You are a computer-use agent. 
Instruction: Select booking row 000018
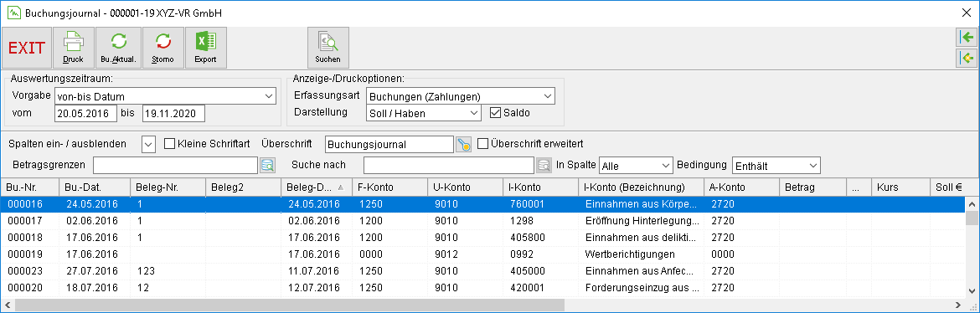(483, 238)
